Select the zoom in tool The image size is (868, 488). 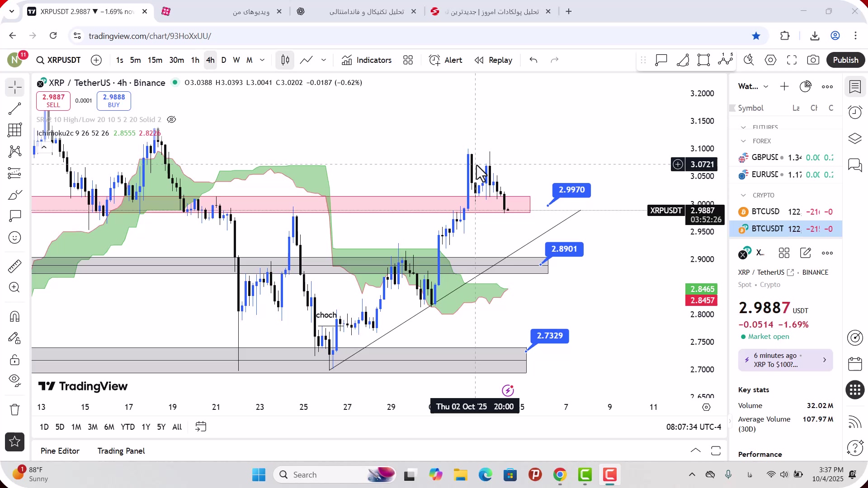pos(15,287)
